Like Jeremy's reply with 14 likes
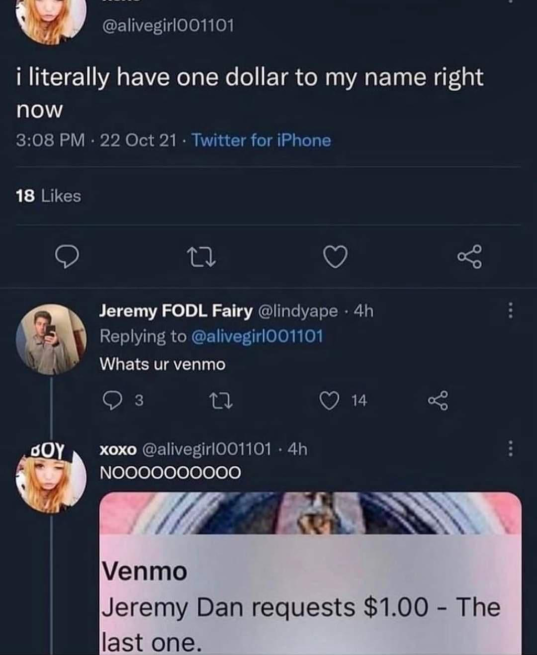537x655 pixels. coord(329,401)
